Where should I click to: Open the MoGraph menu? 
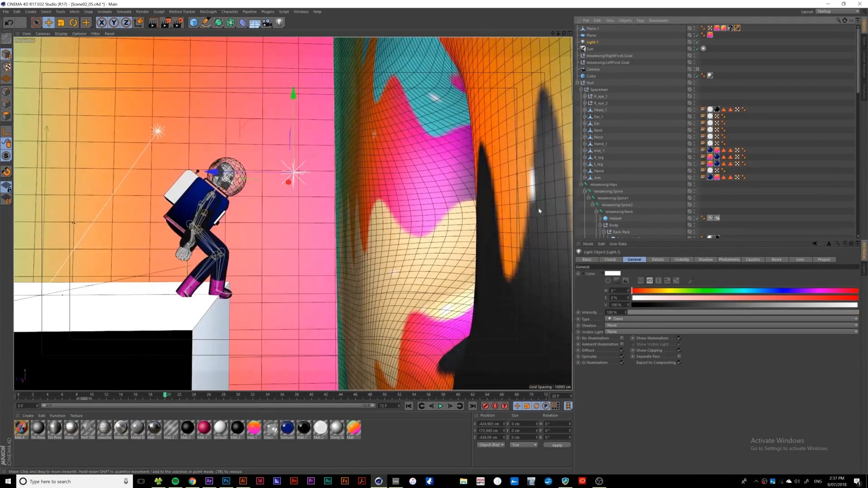coord(208,12)
